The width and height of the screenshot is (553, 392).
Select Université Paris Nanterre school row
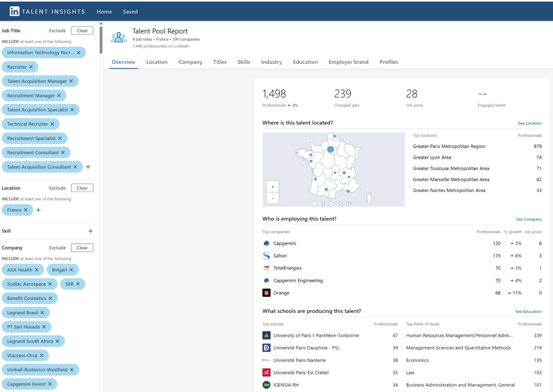tap(330, 360)
